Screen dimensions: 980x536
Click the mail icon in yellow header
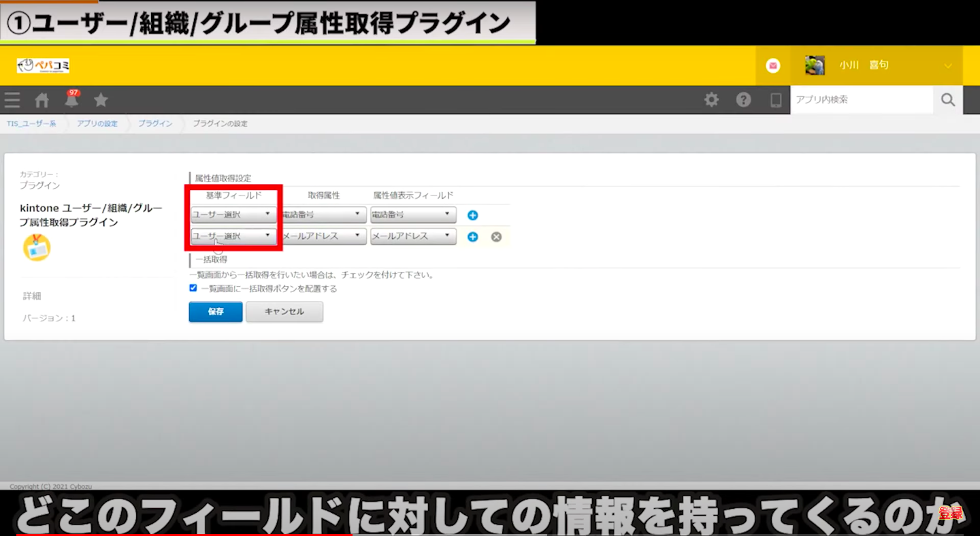click(x=772, y=65)
